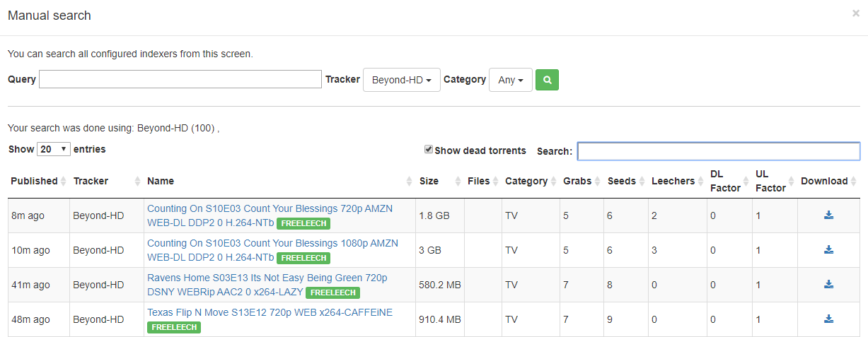Sort results by DL Factor column
This screenshot has width=868, height=337.
(730, 182)
